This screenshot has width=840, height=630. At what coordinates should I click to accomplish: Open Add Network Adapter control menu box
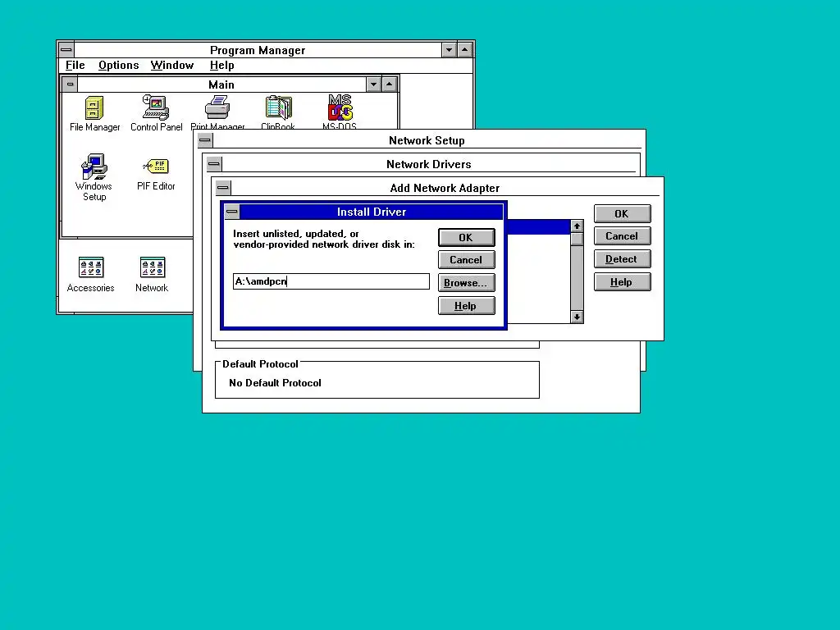tap(223, 188)
